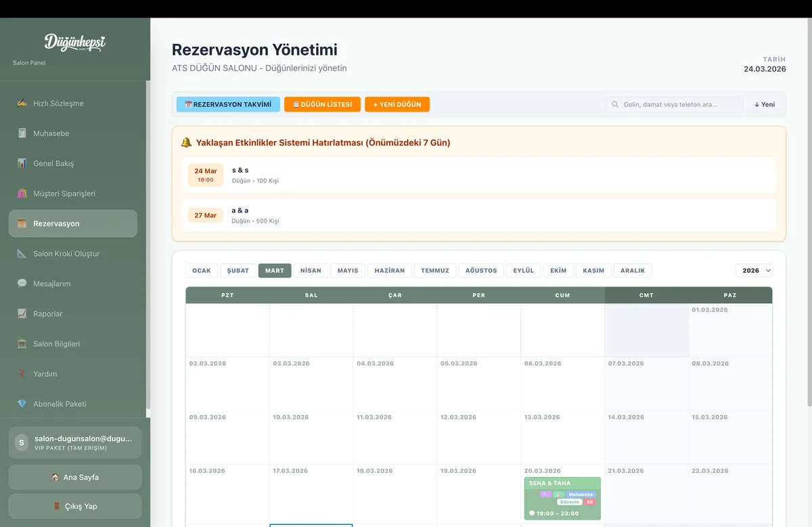Select the Haziran month tab
The image size is (812, 527).
[390, 271]
